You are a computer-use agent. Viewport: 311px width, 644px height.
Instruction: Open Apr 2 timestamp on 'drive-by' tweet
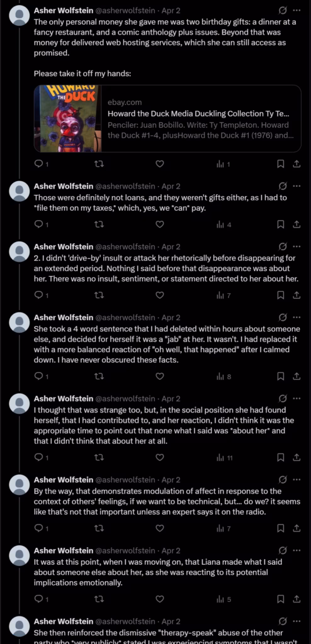pos(171,247)
